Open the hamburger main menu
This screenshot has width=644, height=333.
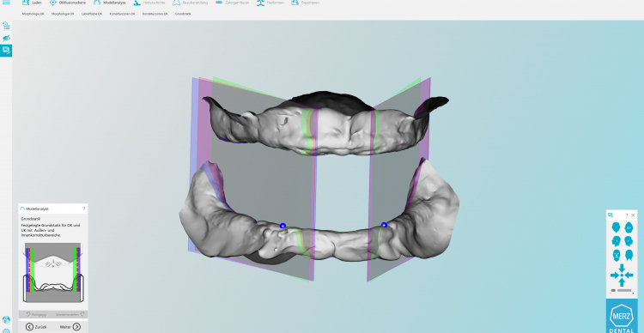pos(6,3)
